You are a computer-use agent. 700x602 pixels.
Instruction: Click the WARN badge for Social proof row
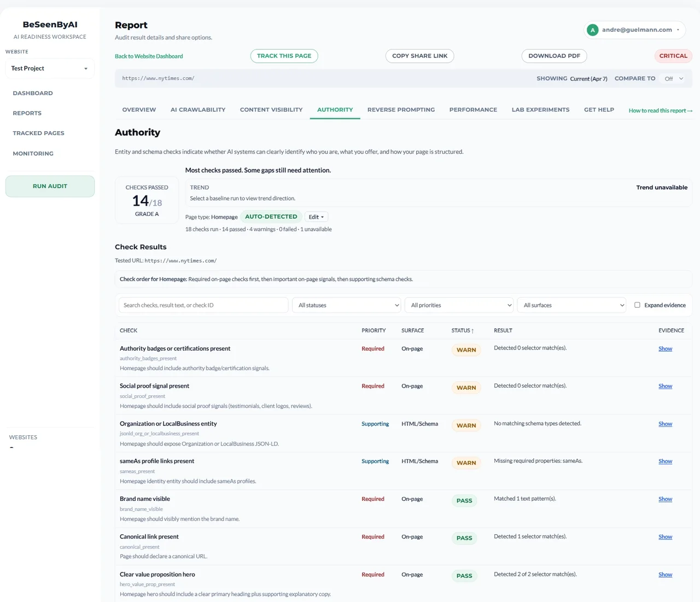tap(466, 388)
